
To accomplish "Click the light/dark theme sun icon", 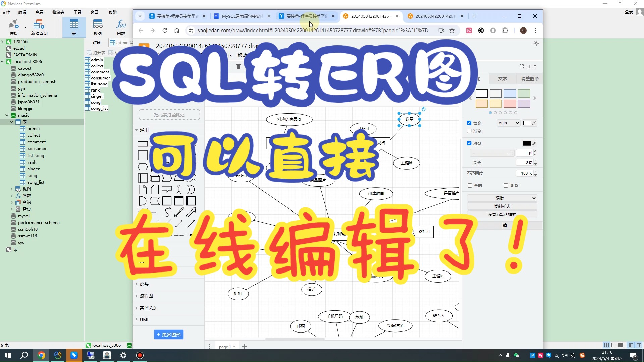I will (x=536, y=43).
